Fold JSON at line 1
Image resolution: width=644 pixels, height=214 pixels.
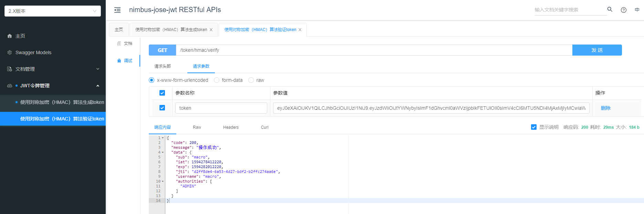(163, 138)
